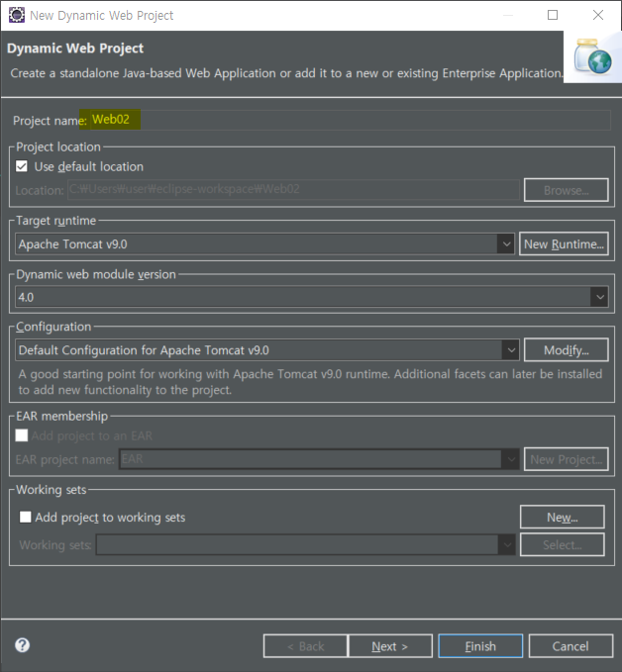Toggle Use default location checkbox
Screen dimensions: 622x672
pyautogui.click(x=22, y=166)
